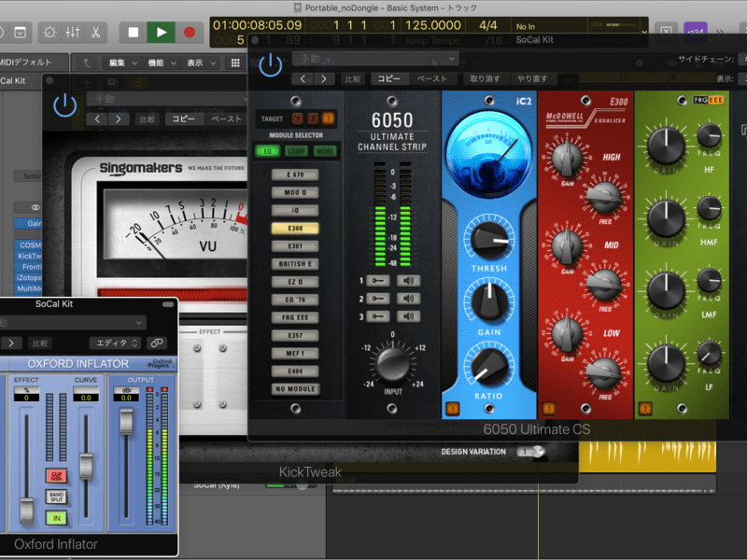The image size is (747, 560).
Task: Click the red Record button
Action: pos(190,32)
